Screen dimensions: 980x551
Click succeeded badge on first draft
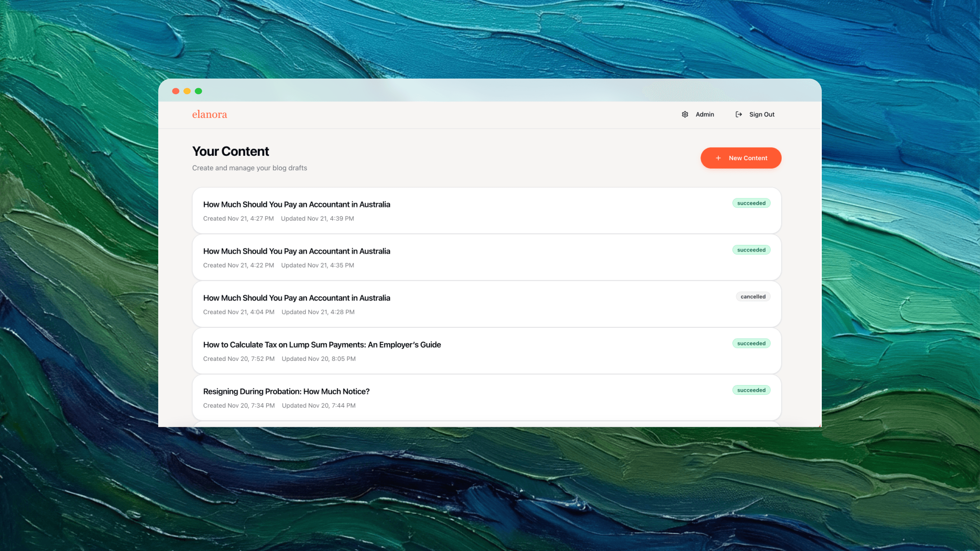coord(751,203)
